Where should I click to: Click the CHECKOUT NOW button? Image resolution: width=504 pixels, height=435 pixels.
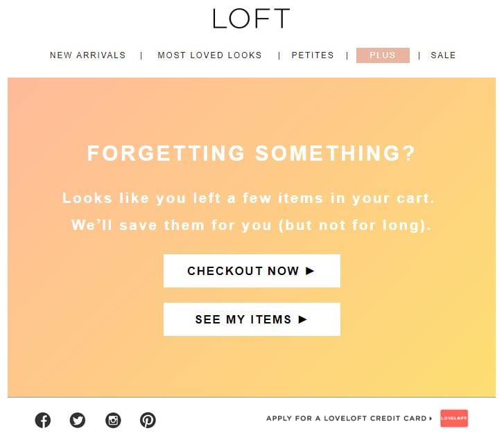pos(252,271)
